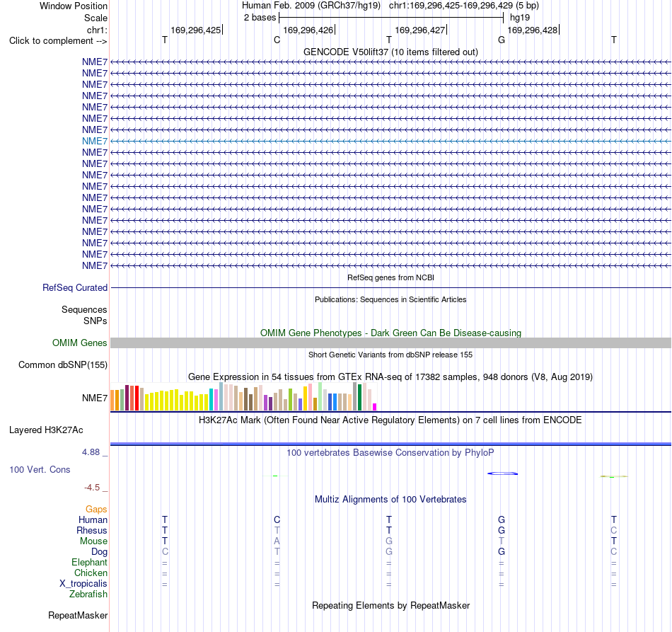The image size is (672, 632).
Task: Click the A base in the Mouse alignment row
Action: point(277,541)
